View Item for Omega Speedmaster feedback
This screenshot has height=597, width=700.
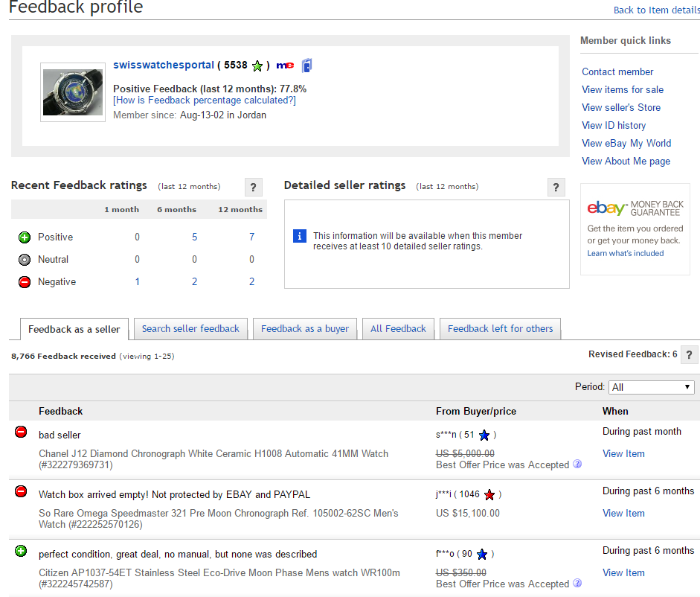tap(623, 513)
